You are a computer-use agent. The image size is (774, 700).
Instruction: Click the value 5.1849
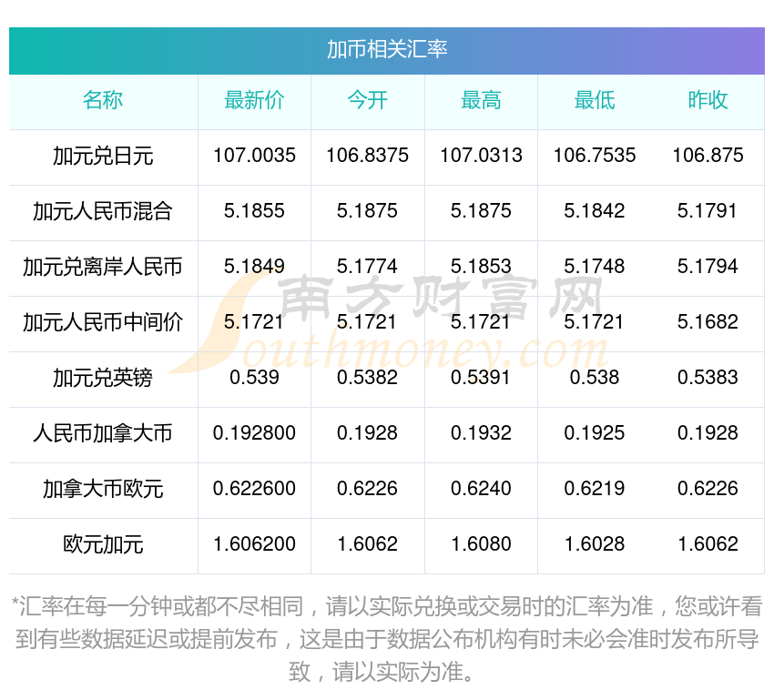(x=254, y=267)
